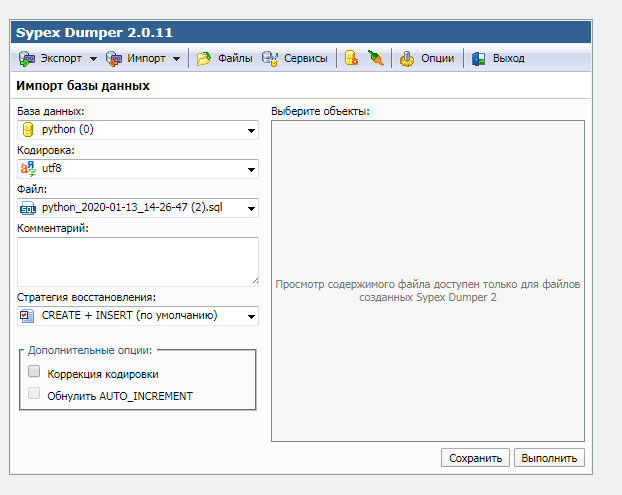Open the Сервисы section
This screenshot has height=495, width=622.
pos(305,58)
